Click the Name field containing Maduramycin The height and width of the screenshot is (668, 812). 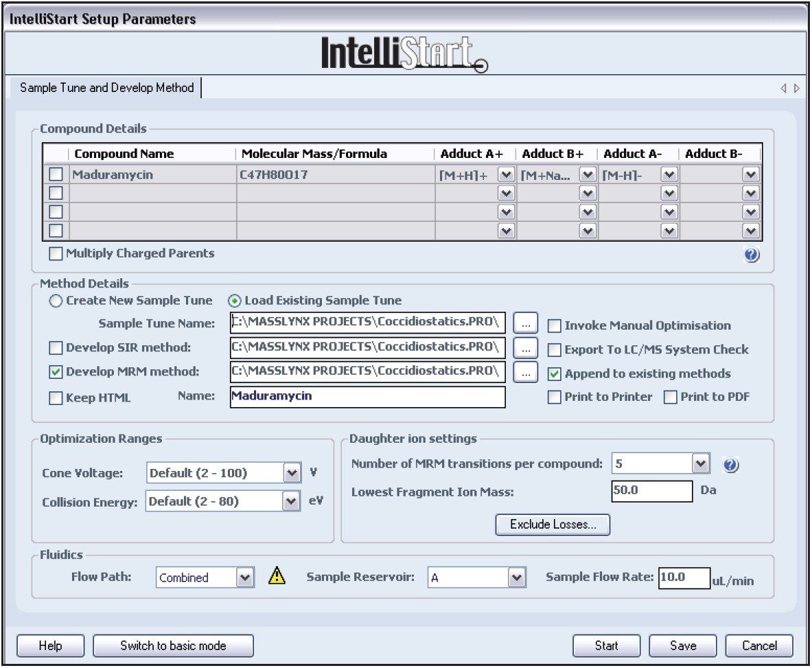(368, 397)
